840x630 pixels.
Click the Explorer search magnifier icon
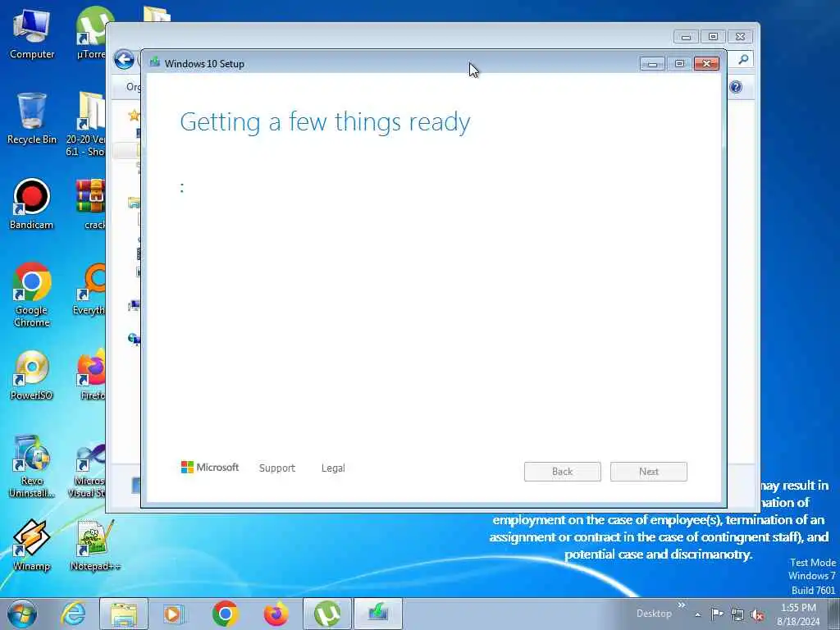(x=743, y=59)
